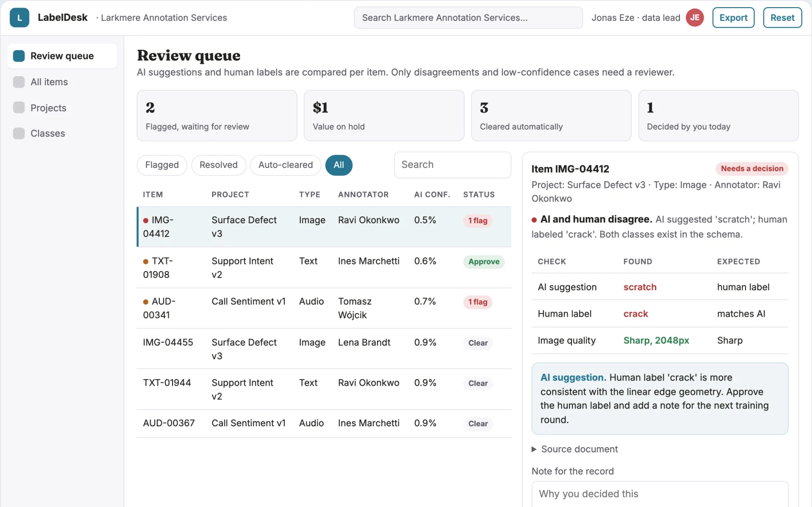Show the Auto-cleared filter tab
The width and height of the screenshot is (812, 507).
286,165
